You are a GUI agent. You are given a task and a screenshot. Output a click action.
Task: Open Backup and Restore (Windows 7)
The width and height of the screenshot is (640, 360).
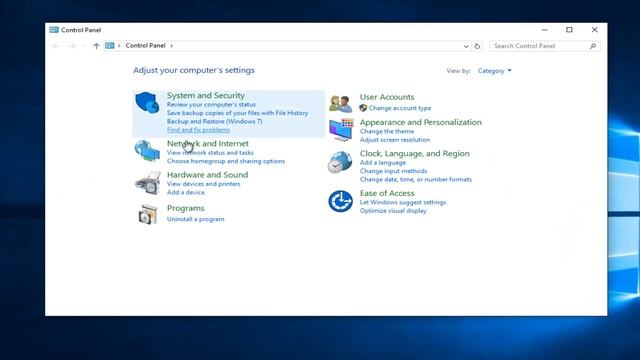[215, 121]
